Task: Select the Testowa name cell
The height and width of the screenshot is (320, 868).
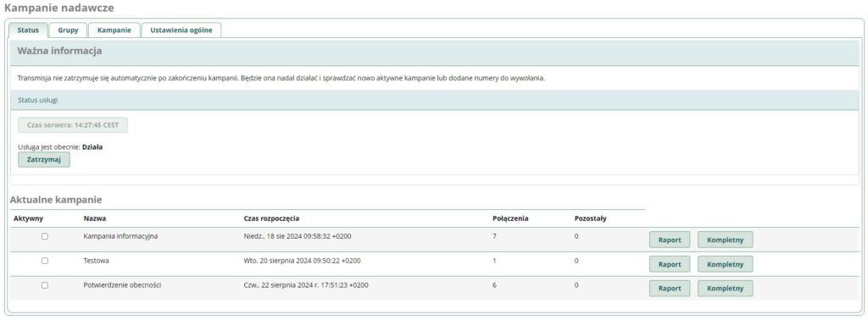Action: 97,261
